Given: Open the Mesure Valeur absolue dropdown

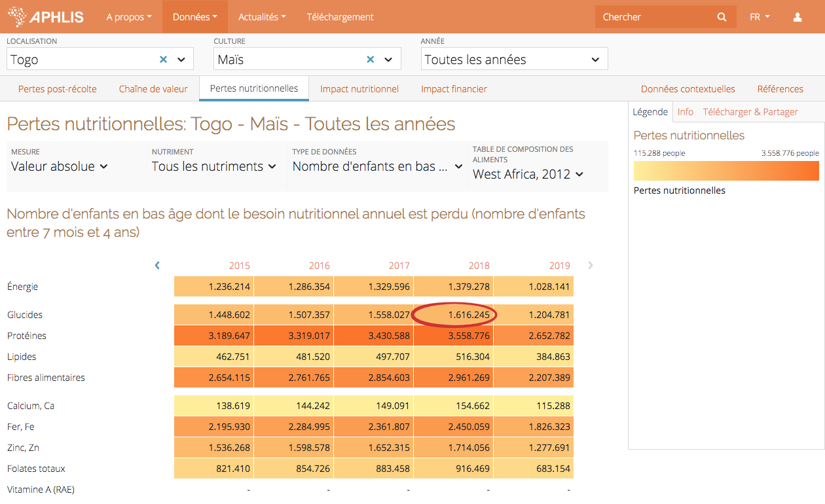Looking at the screenshot, I should (60, 167).
